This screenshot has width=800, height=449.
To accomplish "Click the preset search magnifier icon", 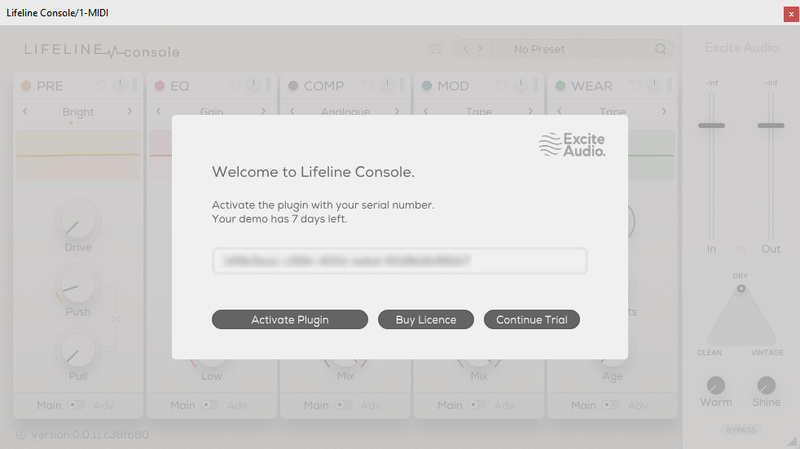I will point(660,49).
